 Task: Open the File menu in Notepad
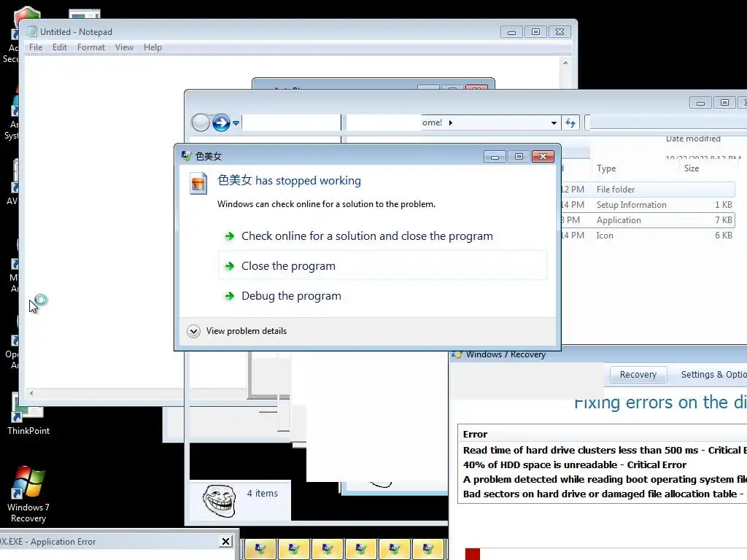[36, 47]
